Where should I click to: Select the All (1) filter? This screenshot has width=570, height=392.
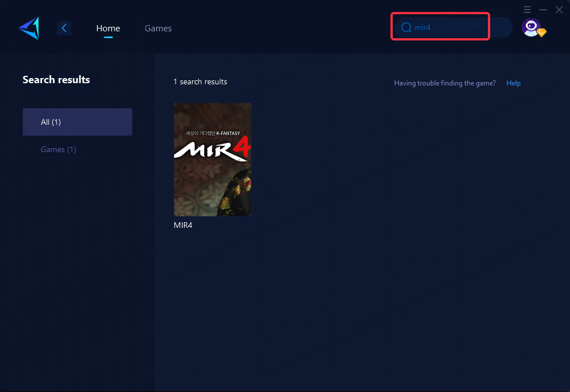(x=78, y=122)
